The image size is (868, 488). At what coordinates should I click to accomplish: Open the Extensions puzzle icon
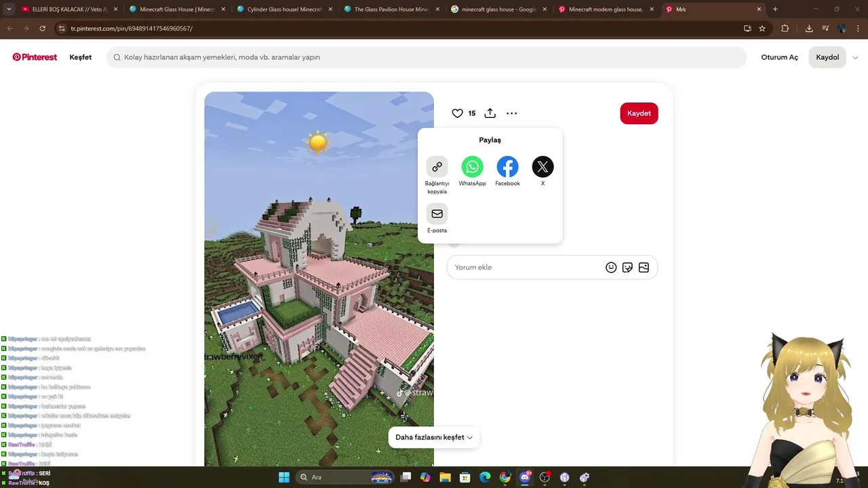[785, 28]
